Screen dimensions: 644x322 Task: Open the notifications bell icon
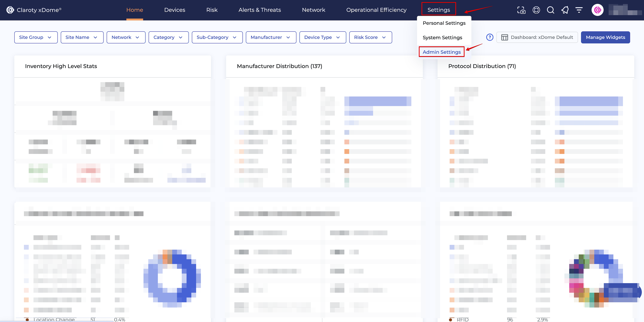[x=565, y=10]
